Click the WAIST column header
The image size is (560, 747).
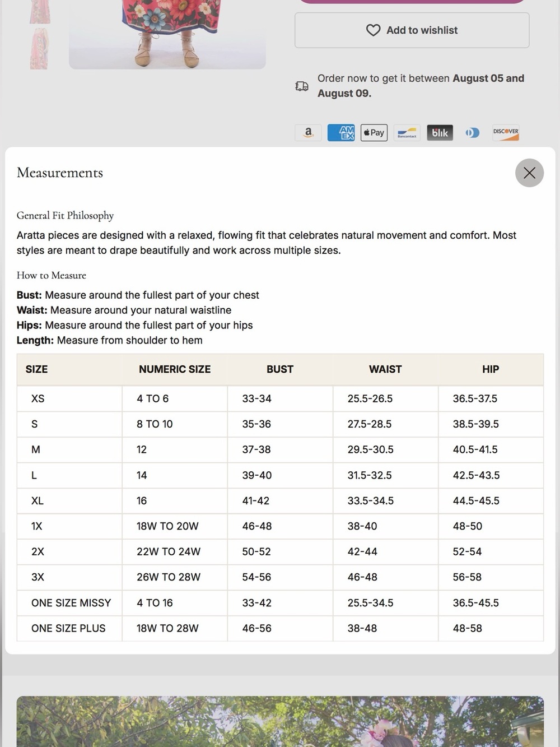click(x=385, y=369)
